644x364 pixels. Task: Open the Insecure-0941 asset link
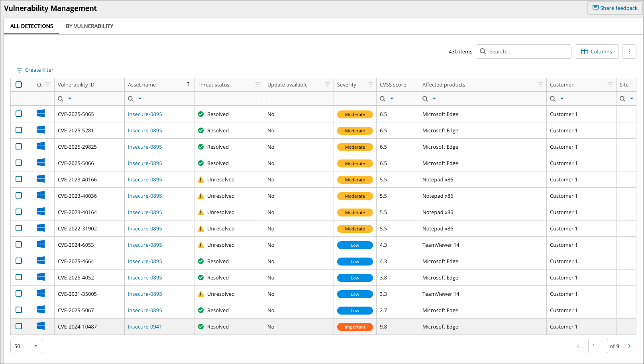[145, 327]
